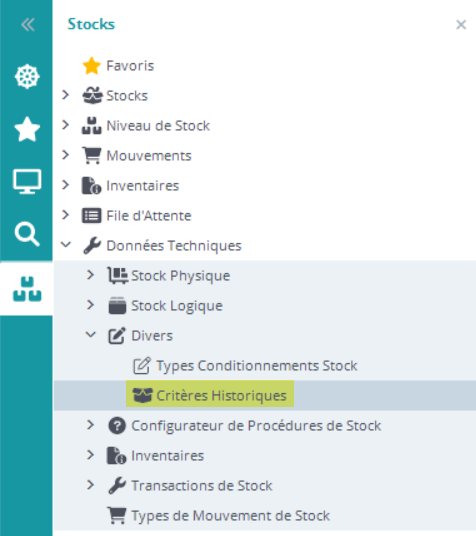Expand the Stocks tree node

pos(65,95)
